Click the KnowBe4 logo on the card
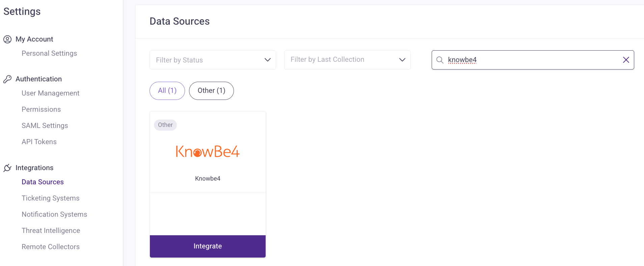The width and height of the screenshot is (644, 266). click(x=207, y=151)
